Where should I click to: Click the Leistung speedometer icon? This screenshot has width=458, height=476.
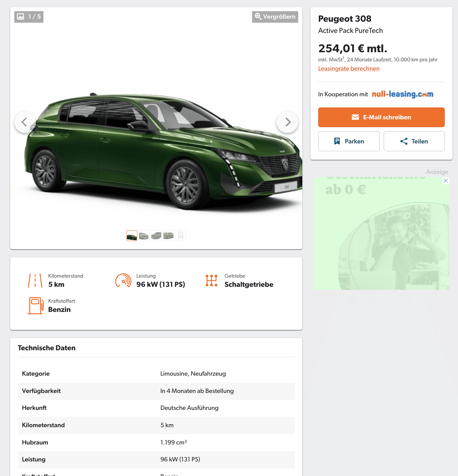(123, 280)
